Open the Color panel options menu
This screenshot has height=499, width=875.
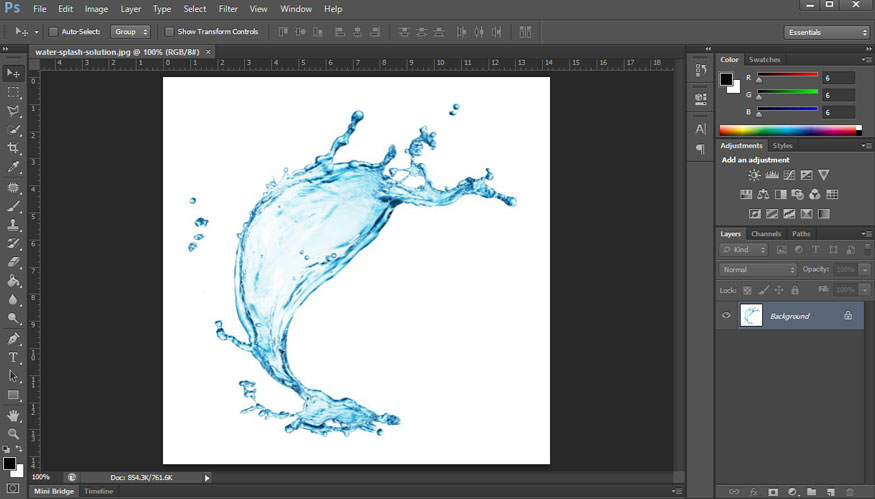coord(865,59)
